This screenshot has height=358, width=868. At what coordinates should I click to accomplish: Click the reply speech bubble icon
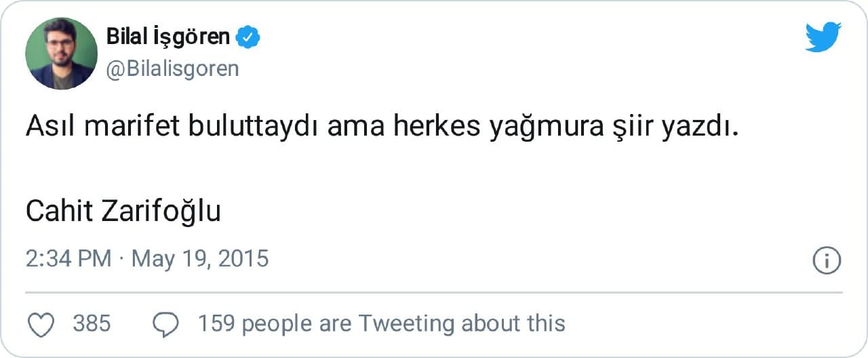(165, 324)
